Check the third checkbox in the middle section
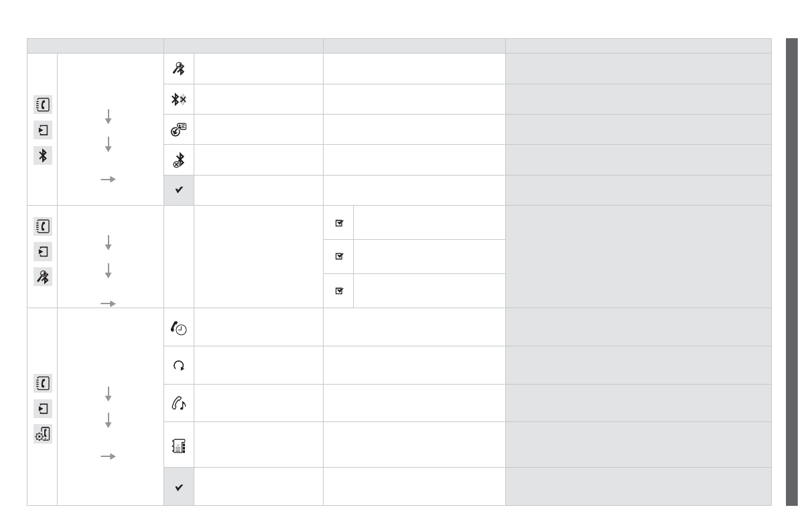This screenshot has height=532, width=798. (339, 291)
